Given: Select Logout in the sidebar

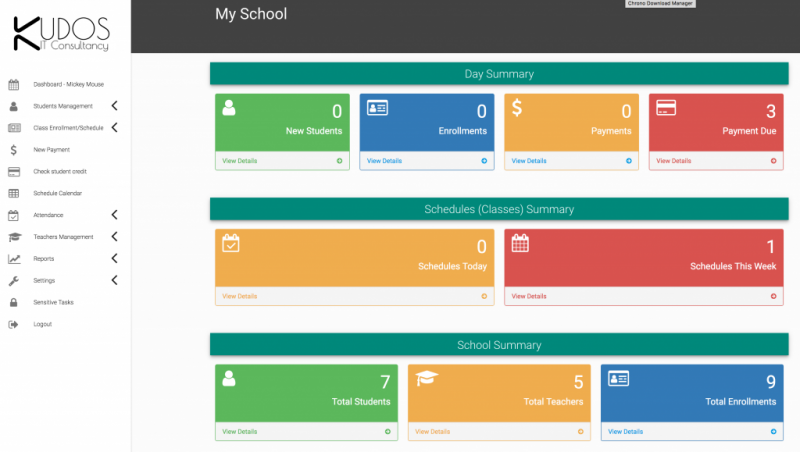Looking at the screenshot, I should click(x=43, y=324).
